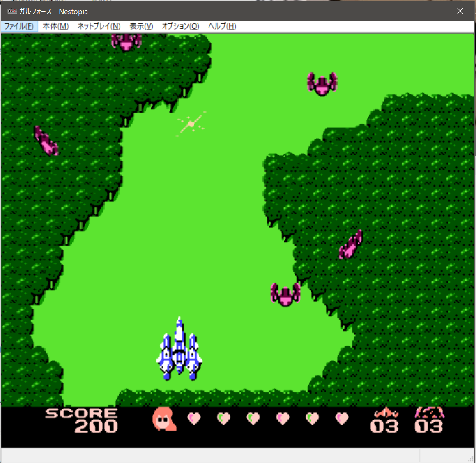
Task: Open the 本体(M) menu
Action: [55, 26]
